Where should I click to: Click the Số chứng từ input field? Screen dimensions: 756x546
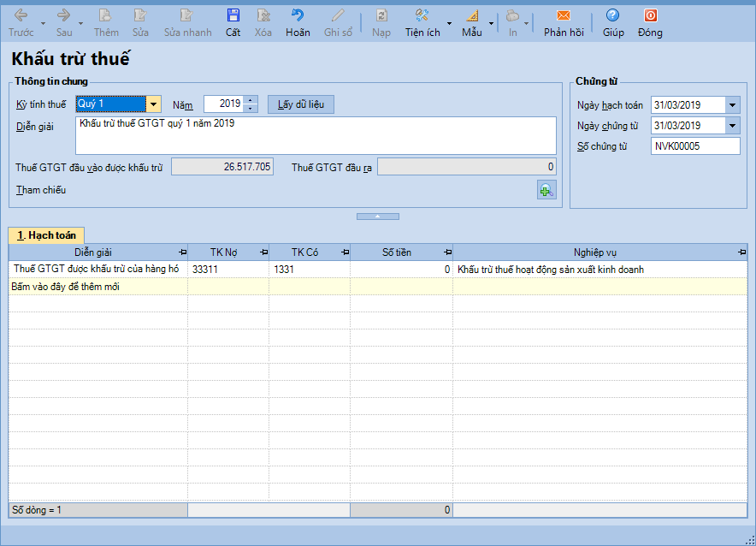coord(694,146)
